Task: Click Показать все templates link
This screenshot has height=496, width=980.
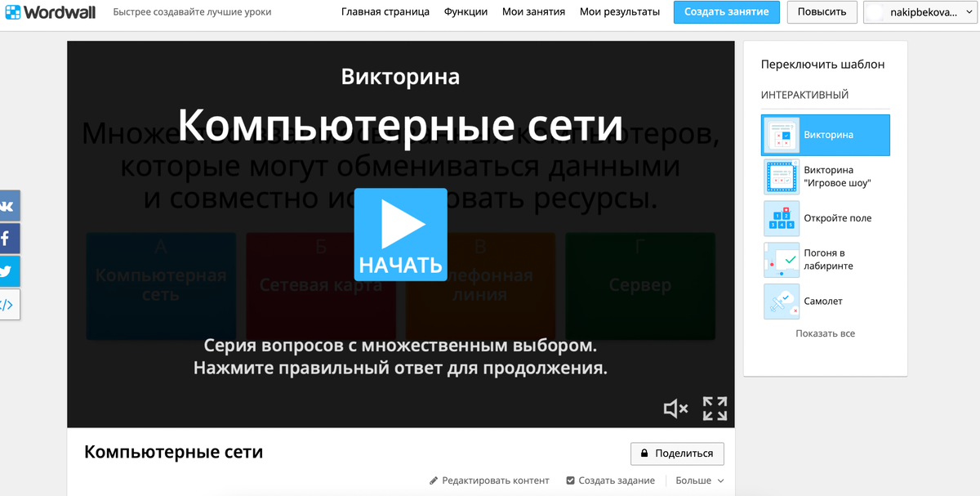Action: [x=825, y=333]
